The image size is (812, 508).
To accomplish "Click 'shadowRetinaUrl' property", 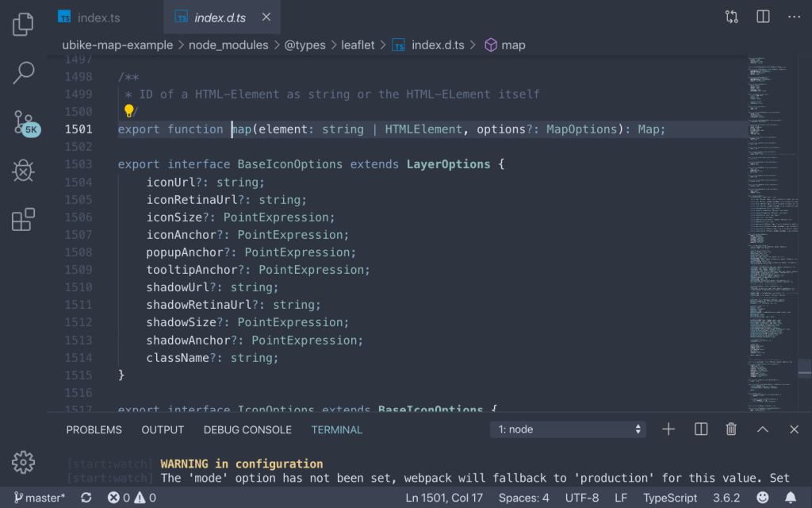I will click(x=199, y=305).
